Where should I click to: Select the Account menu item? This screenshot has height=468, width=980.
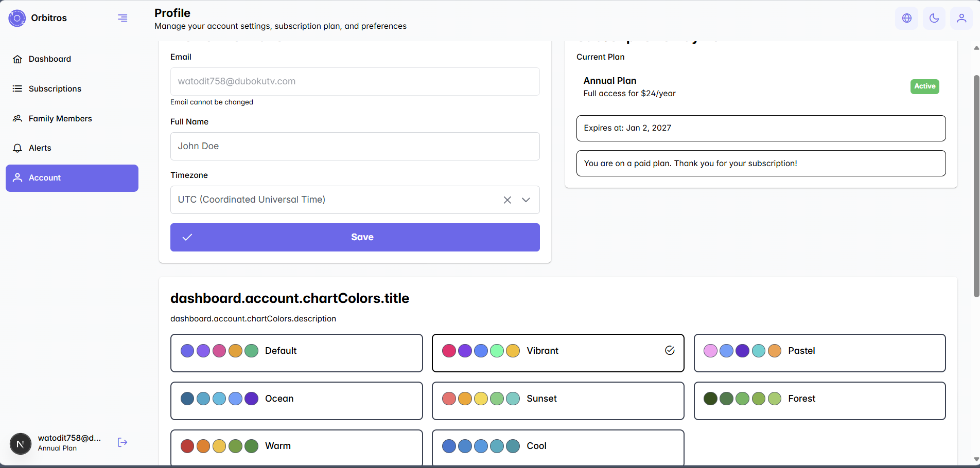44,177
